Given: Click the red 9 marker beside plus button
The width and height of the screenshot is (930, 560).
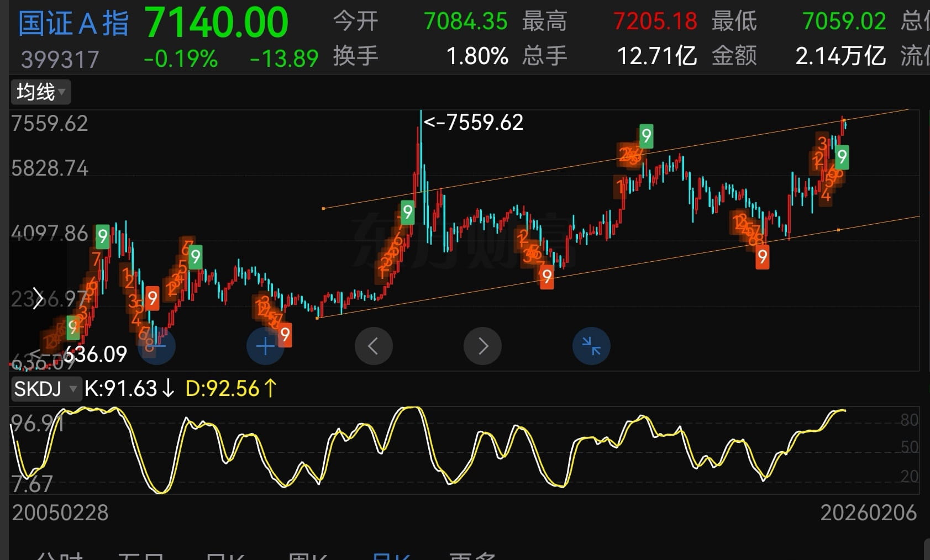Looking at the screenshot, I should (285, 335).
